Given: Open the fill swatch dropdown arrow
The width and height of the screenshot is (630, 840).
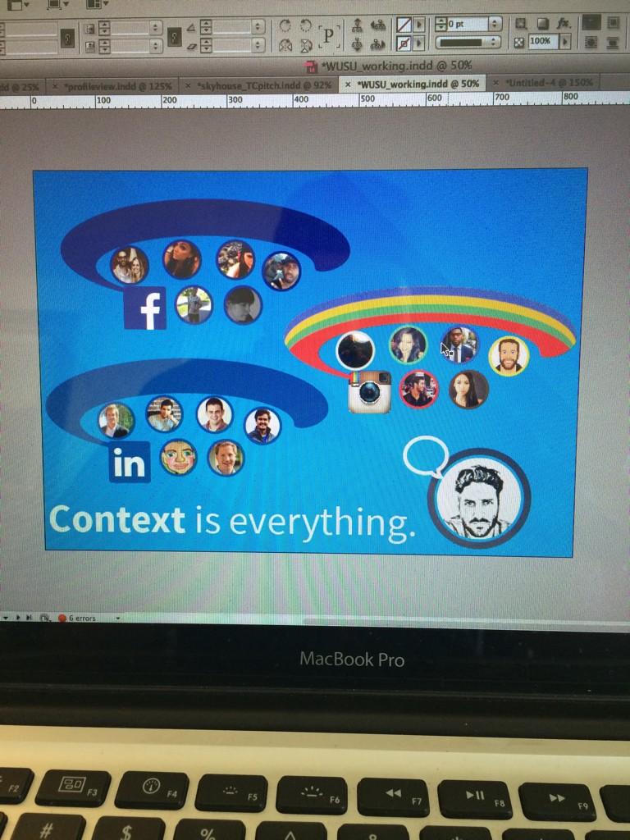Looking at the screenshot, I should pyautogui.click(x=419, y=25).
